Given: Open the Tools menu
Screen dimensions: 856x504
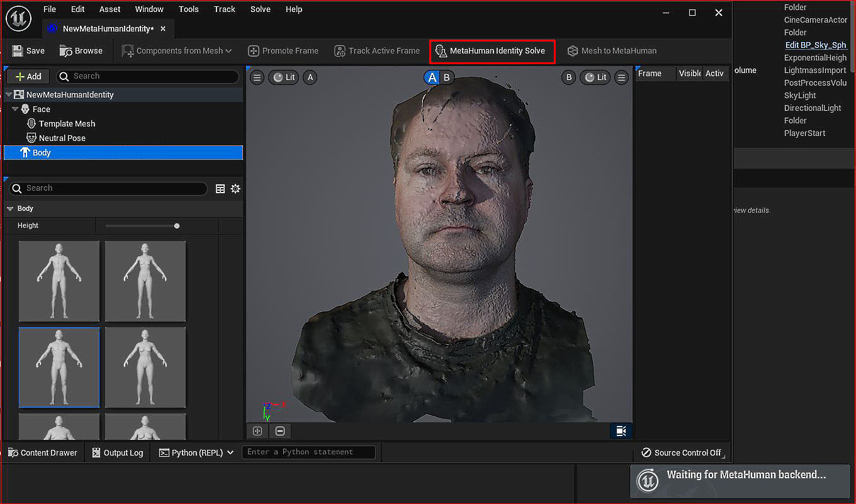Looking at the screenshot, I should 189,9.
